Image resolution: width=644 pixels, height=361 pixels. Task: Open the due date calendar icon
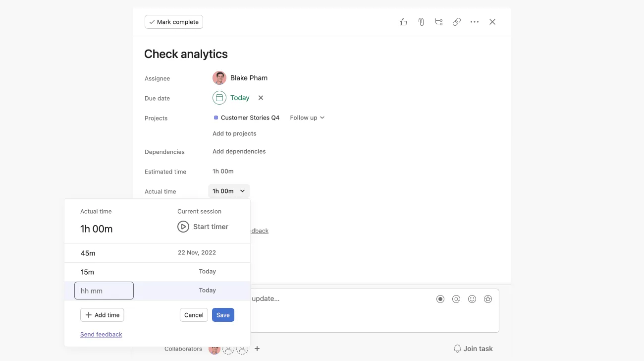tap(219, 98)
